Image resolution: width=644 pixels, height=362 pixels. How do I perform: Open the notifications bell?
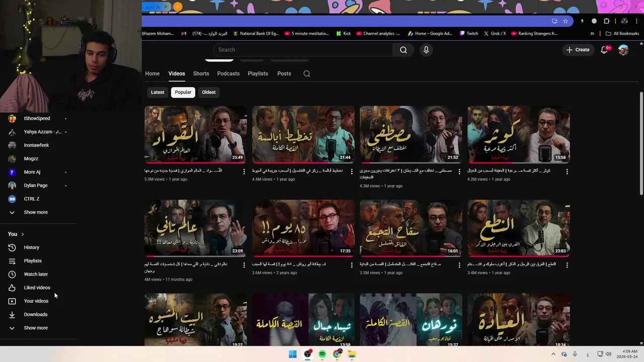(x=605, y=50)
